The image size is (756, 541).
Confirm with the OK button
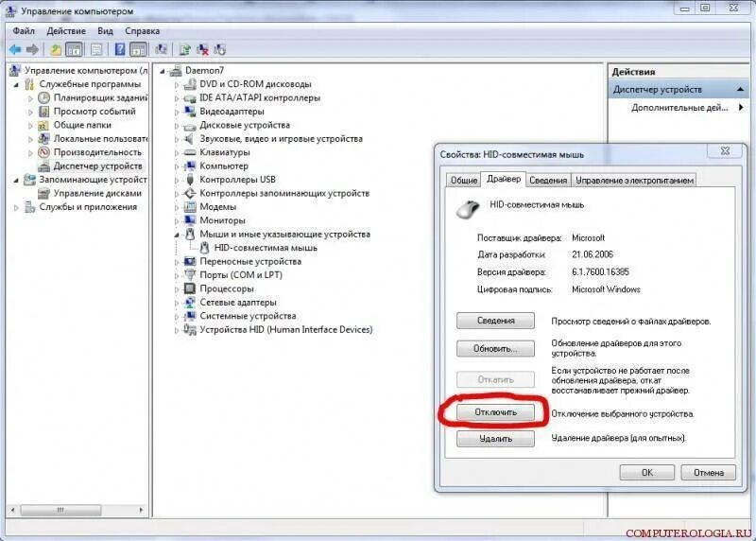(647, 473)
